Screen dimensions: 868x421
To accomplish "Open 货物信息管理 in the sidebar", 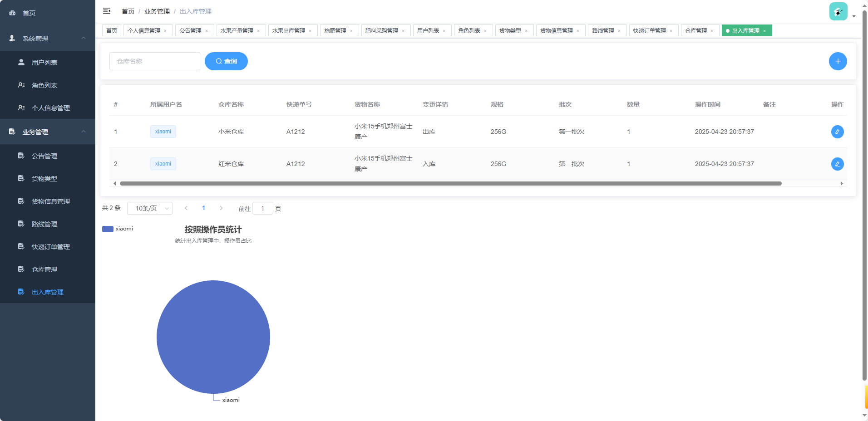I will click(50, 201).
